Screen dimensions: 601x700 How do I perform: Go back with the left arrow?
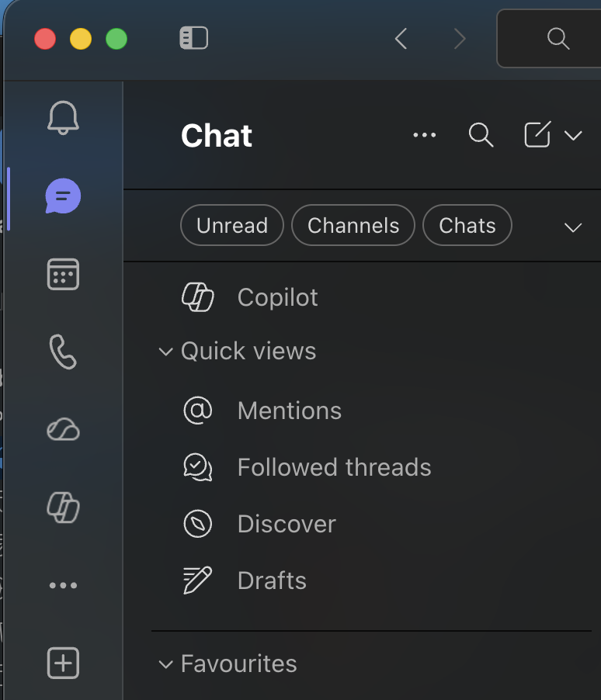point(401,38)
